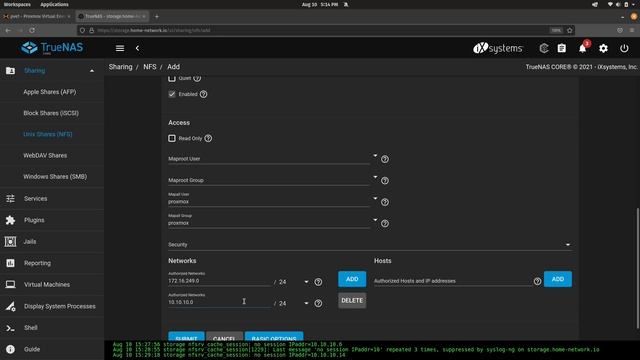This screenshot has width=640, height=360.
Task: Open the iXsystems logo link
Action: (498, 48)
